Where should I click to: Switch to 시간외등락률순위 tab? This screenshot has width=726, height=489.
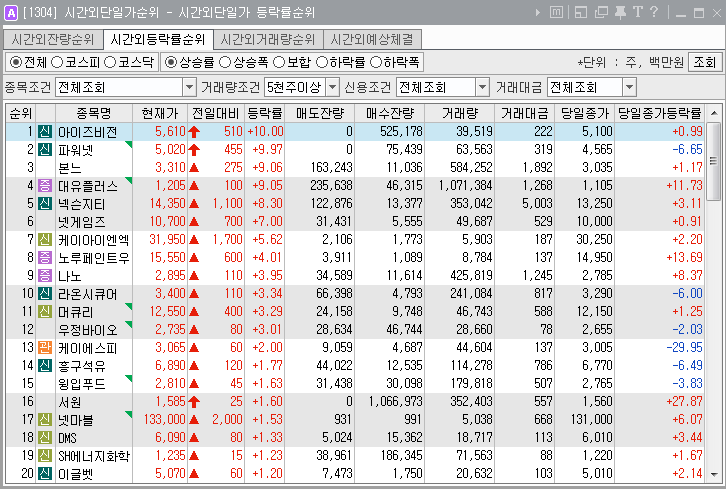click(x=158, y=39)
